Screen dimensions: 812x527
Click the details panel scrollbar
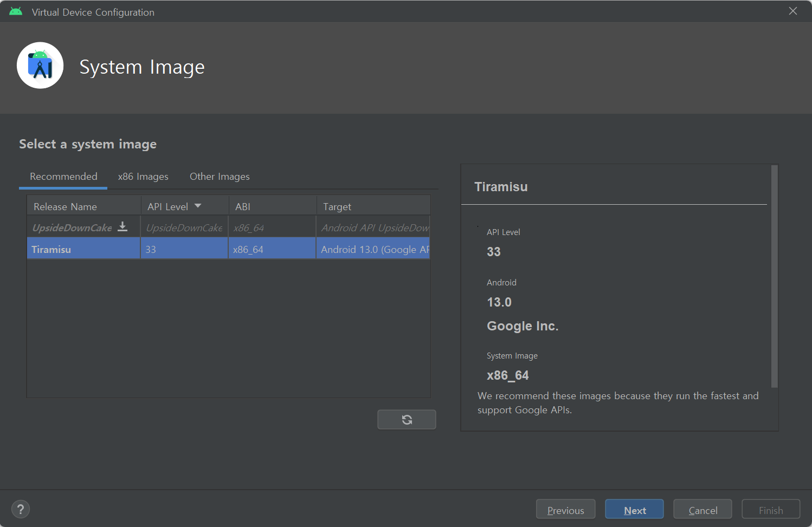point(774,276)
